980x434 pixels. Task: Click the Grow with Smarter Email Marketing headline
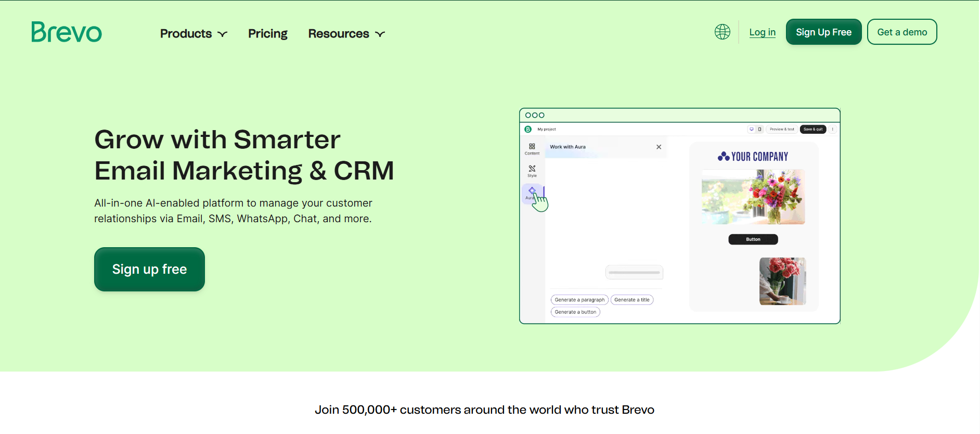(x=244, y=155)
